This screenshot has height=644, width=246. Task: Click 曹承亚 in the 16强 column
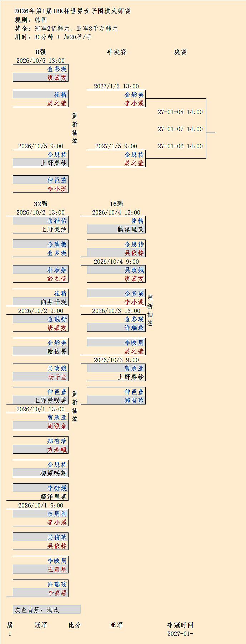pos(134,369)
